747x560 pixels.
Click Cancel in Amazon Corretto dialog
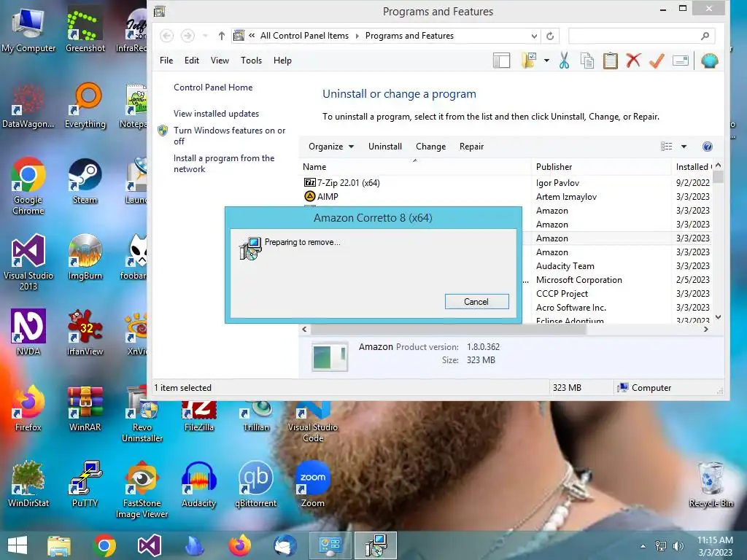pos(476,301)
